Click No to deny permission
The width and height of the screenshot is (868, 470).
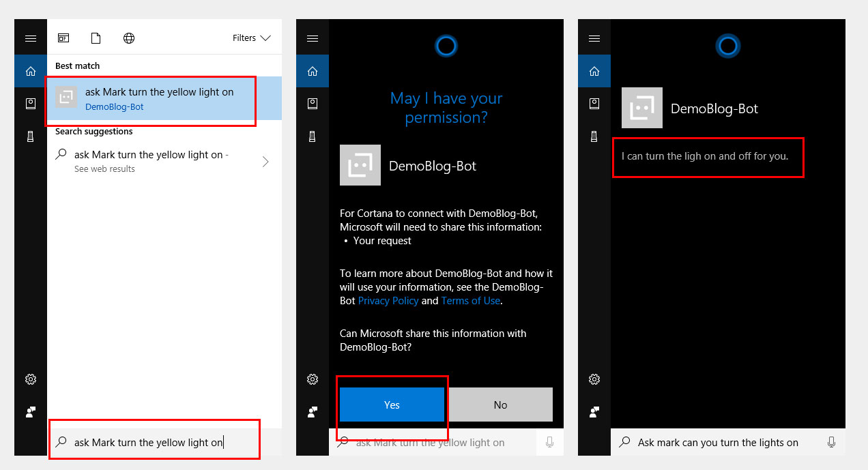[x=500, y=405]
